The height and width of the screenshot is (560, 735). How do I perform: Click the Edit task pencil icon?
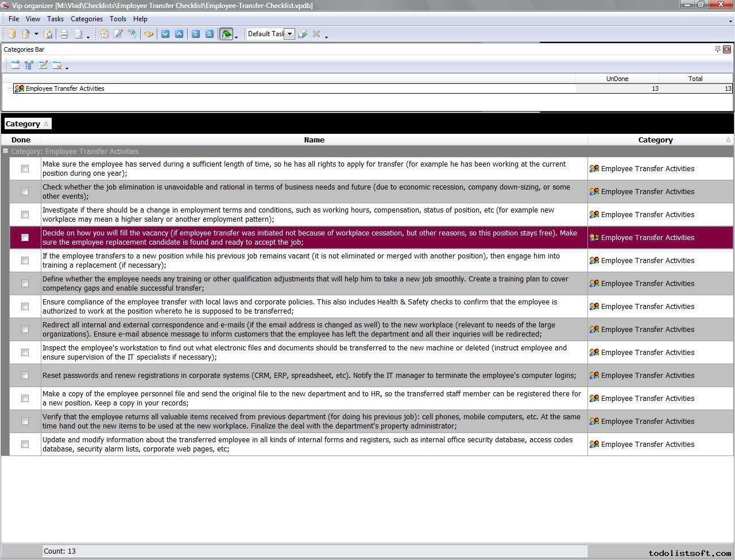click(x=118, y=34)
